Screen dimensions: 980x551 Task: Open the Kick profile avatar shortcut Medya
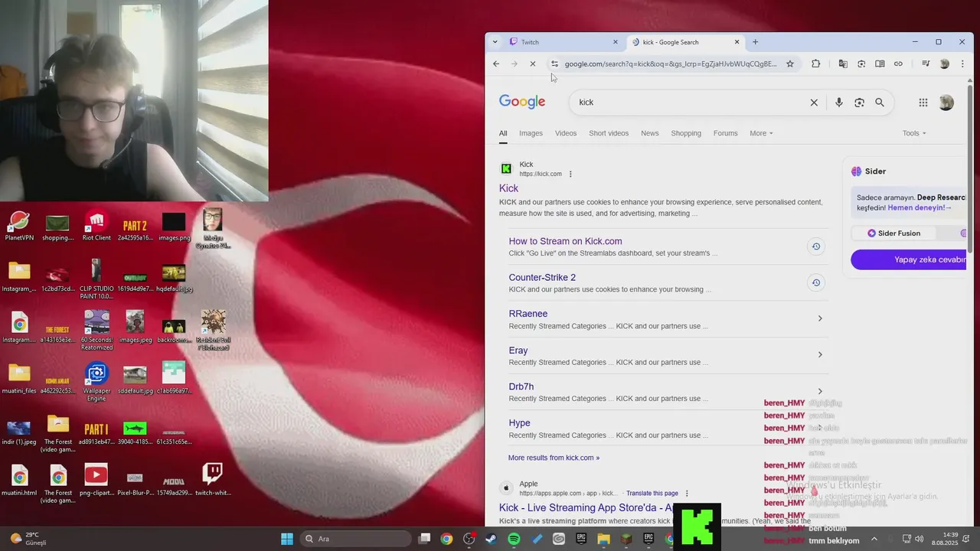pyautogui.click(x=213, y=228)
